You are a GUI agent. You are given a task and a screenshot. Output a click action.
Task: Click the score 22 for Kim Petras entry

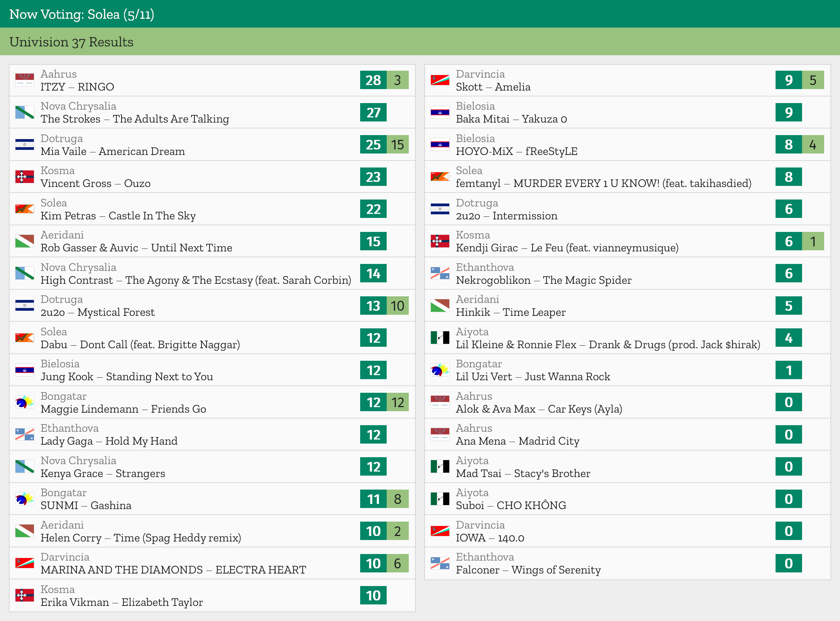[373, 209]
